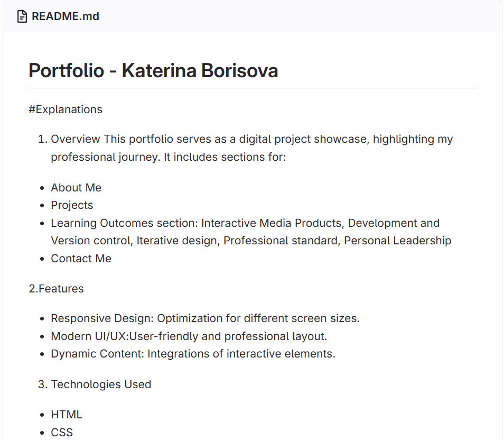This screenshot has width=504, height=440.
Task: Click the Projects bullet entry
Action: (x=72, y=205)
